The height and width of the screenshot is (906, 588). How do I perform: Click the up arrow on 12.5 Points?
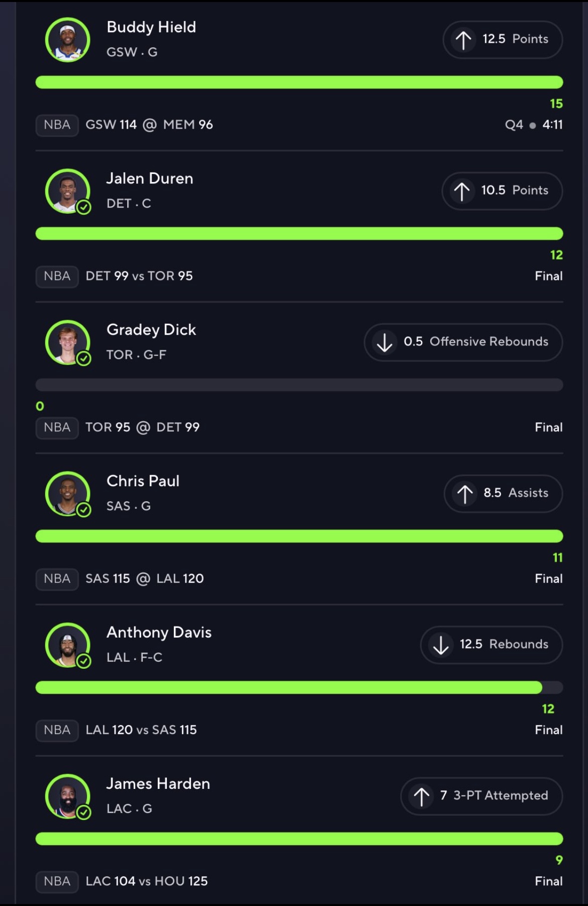[463, 40]
